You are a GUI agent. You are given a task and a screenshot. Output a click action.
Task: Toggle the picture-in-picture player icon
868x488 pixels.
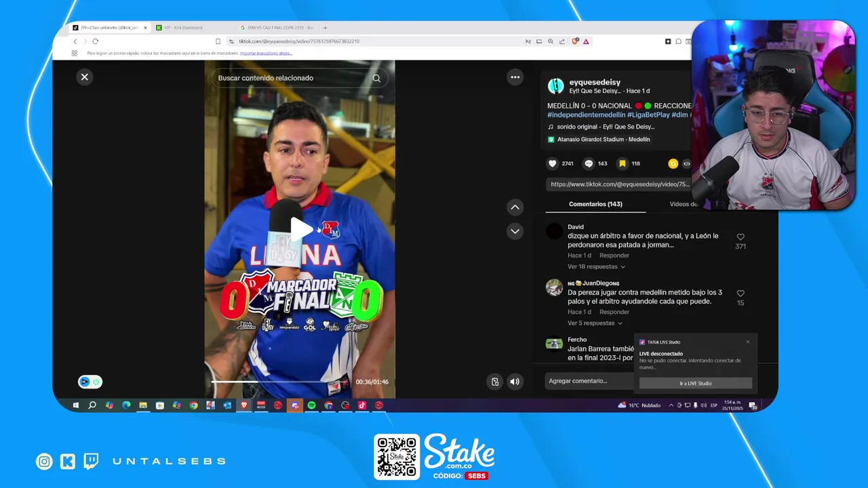pos(495,382)
